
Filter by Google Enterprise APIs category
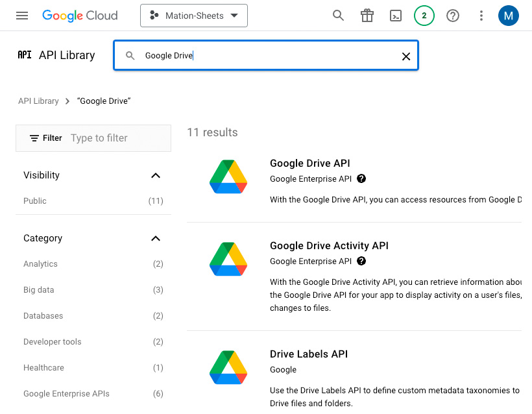(x=93, y=394)
